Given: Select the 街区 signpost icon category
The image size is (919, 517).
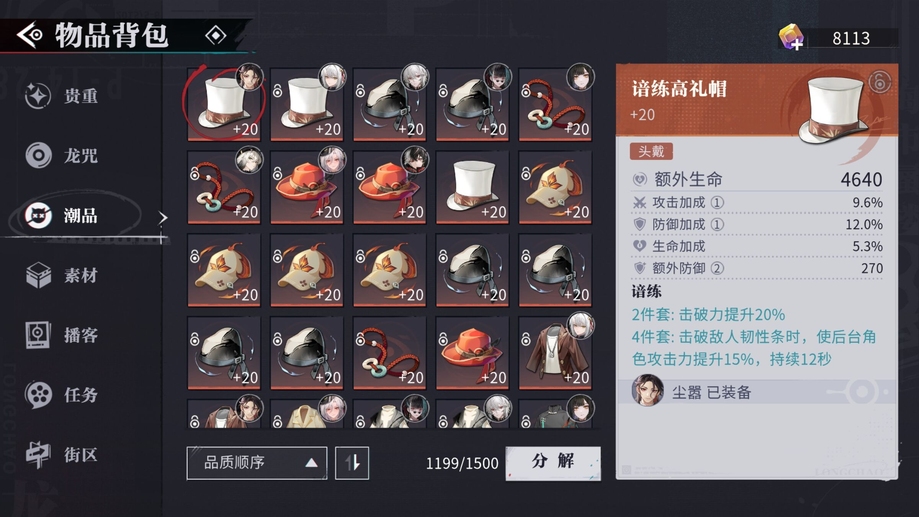Looking at the screenshot, I should pos(62,454).
